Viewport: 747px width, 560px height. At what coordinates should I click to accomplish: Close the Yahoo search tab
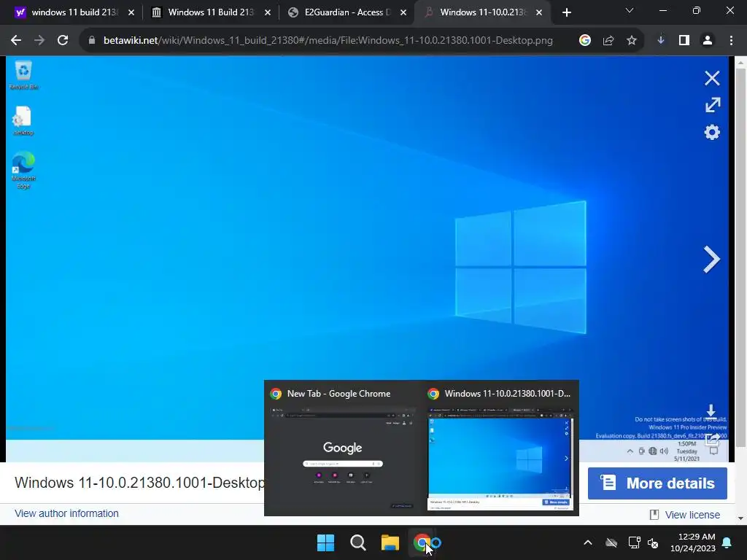click(131, 12)
